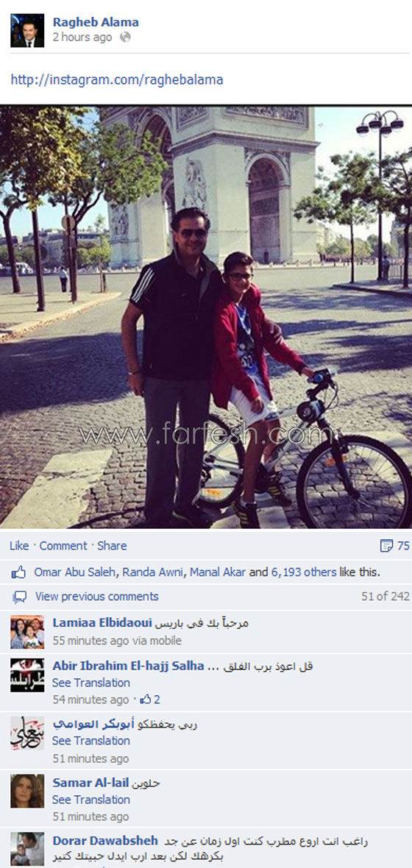This screenshot has width=412, height=868.
Task: Click Ragheb Alama name at top
Action: coord(96,23)
